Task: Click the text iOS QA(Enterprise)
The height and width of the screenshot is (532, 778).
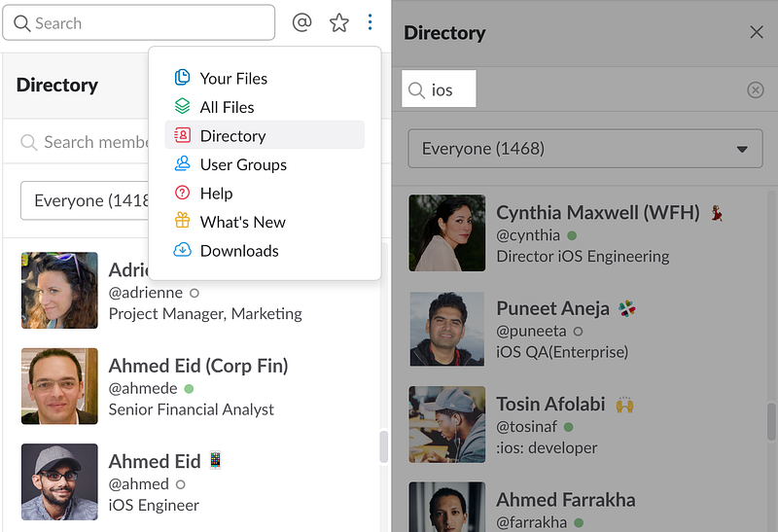Action: click(562, 352)
